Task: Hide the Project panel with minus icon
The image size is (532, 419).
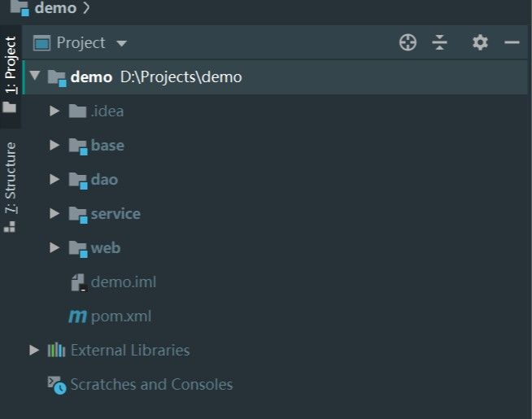Action: pos(512,43)
